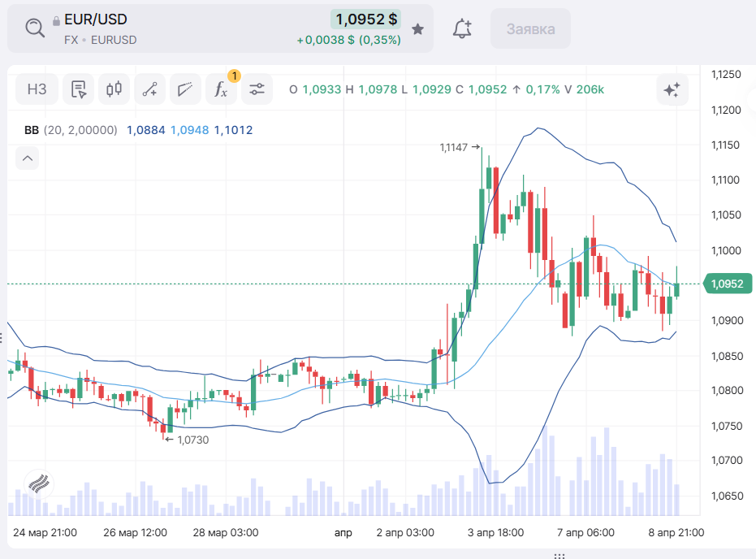The image size is (756, 559).
Task: Open the order notes cursor tool
Action: point(79,89)
